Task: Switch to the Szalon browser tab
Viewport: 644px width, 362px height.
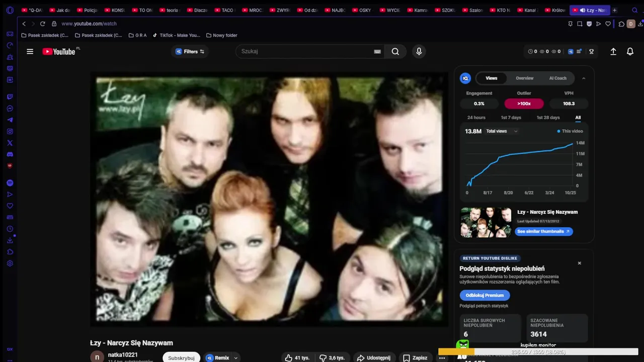Action: pos(472,10)
